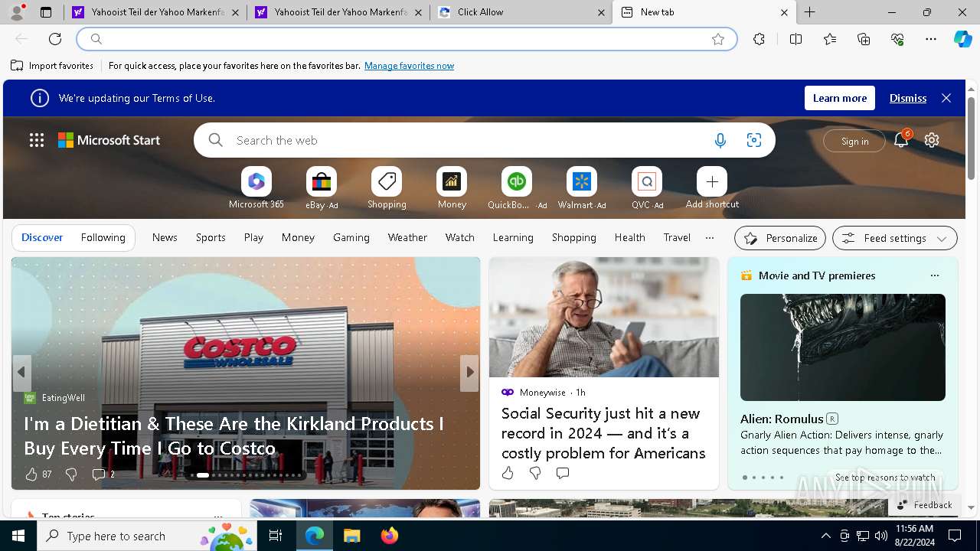Screen dimensions: 980x551
Task: Open a new browser tab plus button
Action: pos(809,12)
